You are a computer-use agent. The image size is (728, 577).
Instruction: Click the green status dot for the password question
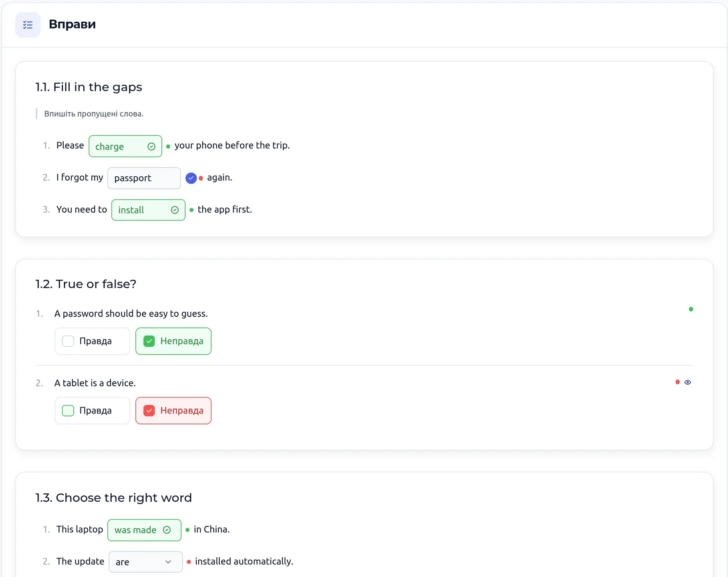pyautogui.click(x=691, y=309)
